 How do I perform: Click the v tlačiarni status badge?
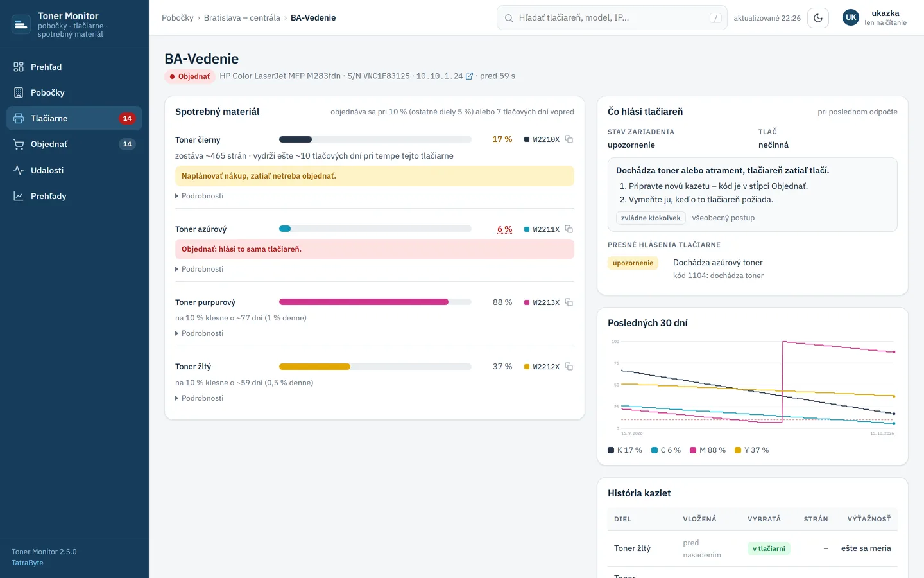click(x=769, y=548)
